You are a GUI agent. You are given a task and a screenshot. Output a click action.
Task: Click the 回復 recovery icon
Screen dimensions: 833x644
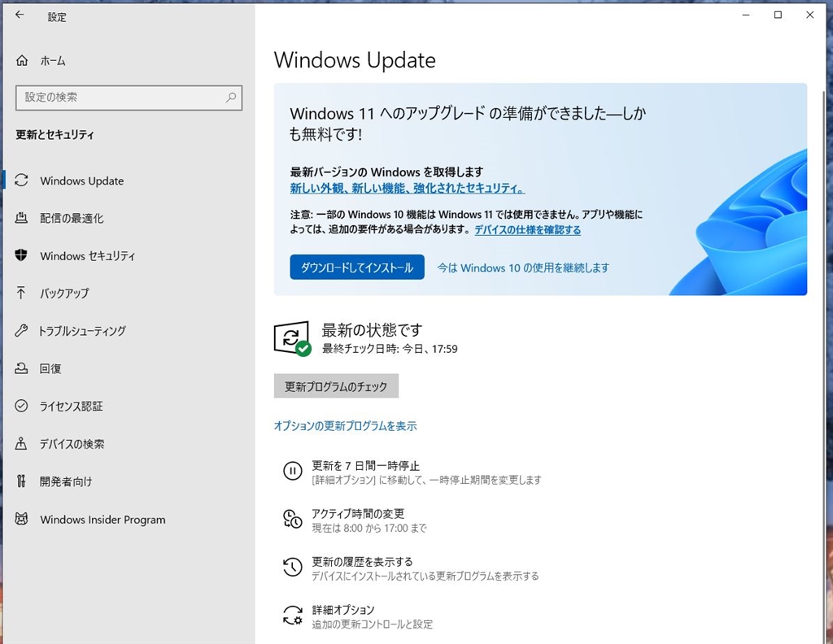pyautogui.click(x=21, y=368)
